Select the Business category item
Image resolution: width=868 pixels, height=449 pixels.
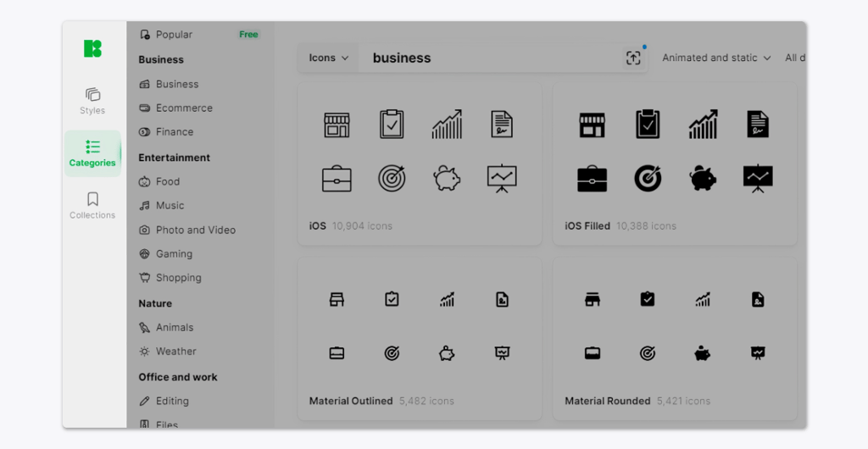[x=169, y=84]
